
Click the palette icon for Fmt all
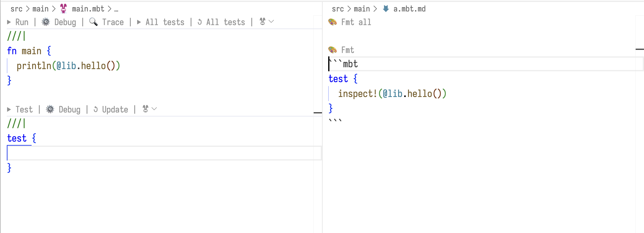point(333,22)
